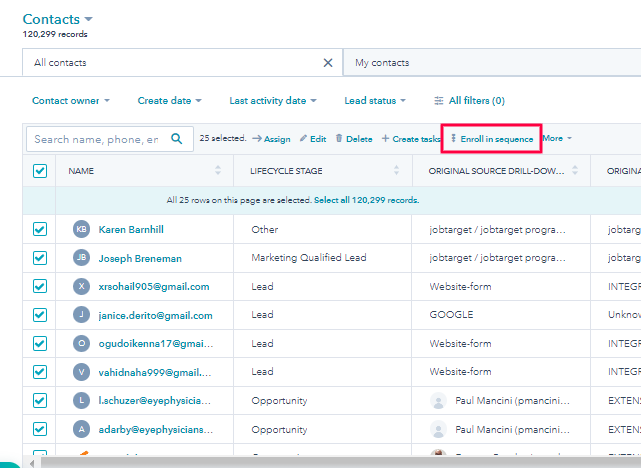641x468 pixels.
Task: Sort by Original Source Drill-Down column arrows
Action: coord(575,170)
